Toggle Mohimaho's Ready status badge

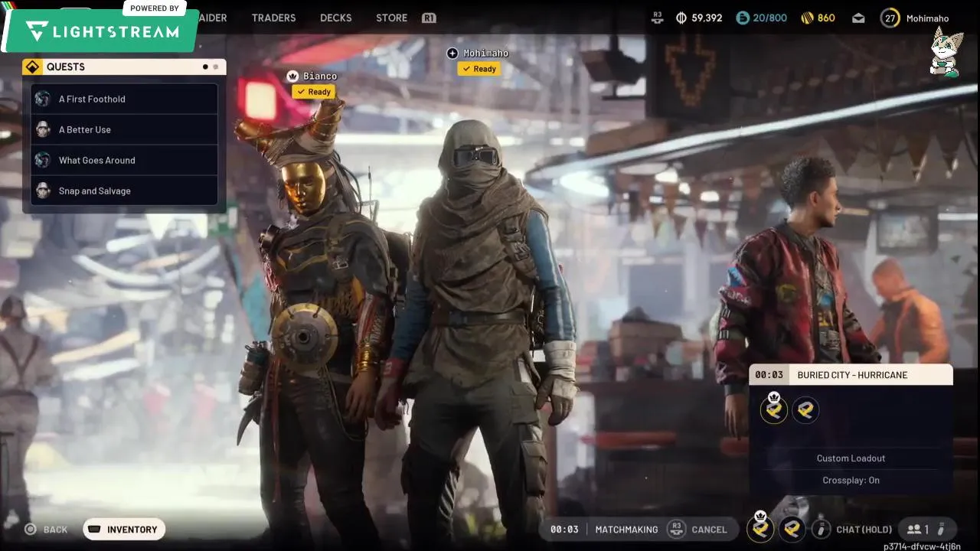point(479,69)
